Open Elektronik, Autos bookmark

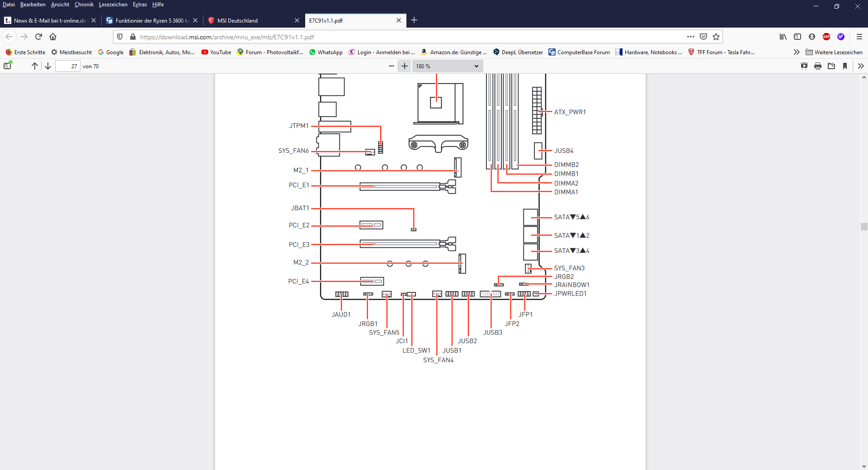pyautogui.click(x=162, y=52)
